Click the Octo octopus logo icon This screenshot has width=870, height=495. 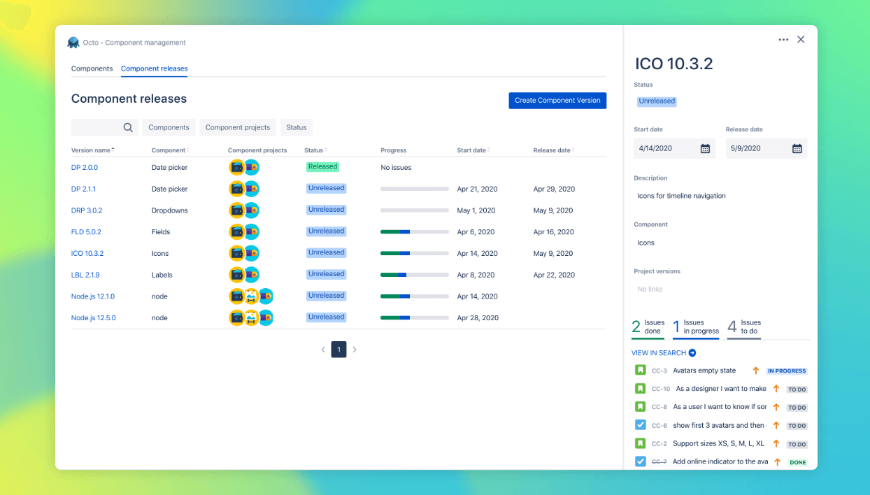point(73,42)
